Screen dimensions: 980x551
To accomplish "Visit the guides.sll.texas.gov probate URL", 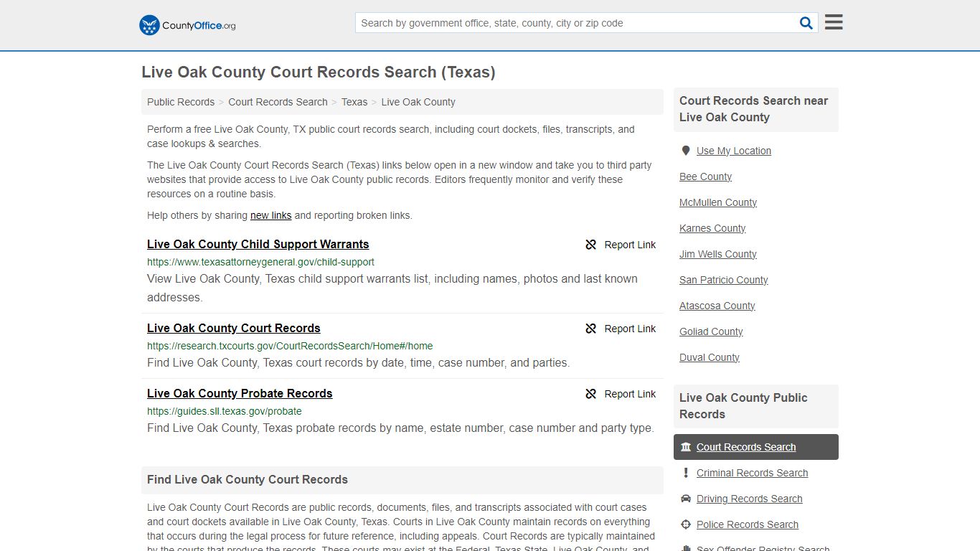I will point(225,411).
